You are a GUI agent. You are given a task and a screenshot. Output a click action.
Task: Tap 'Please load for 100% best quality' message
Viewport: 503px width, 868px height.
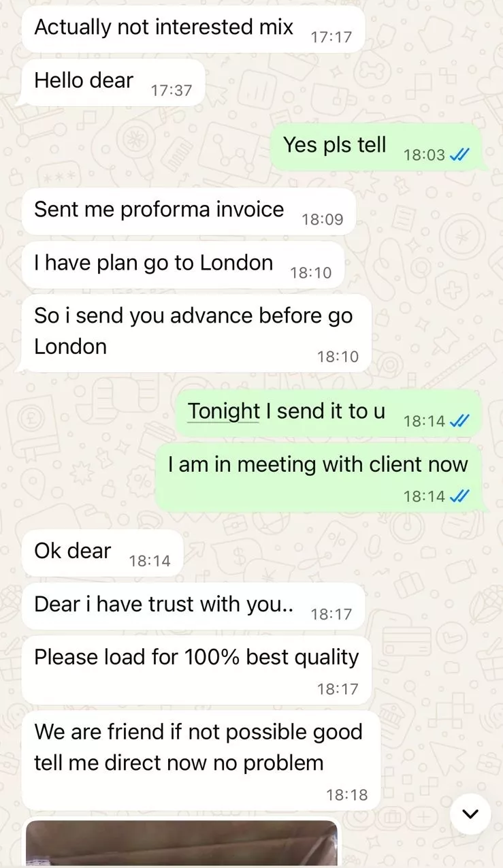pos(196,670)
